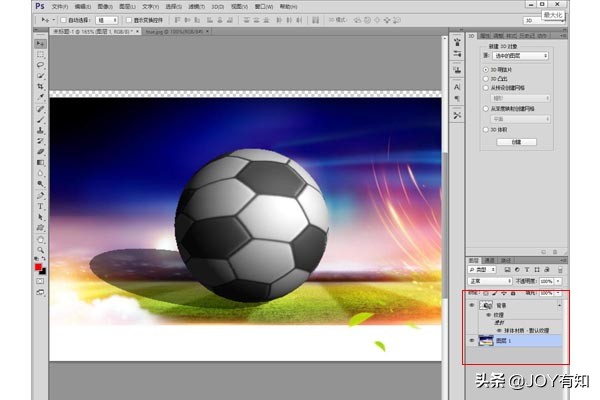The image size is (600, 400).
Task: Select the Brush tool
Action: tap(40, 120)
